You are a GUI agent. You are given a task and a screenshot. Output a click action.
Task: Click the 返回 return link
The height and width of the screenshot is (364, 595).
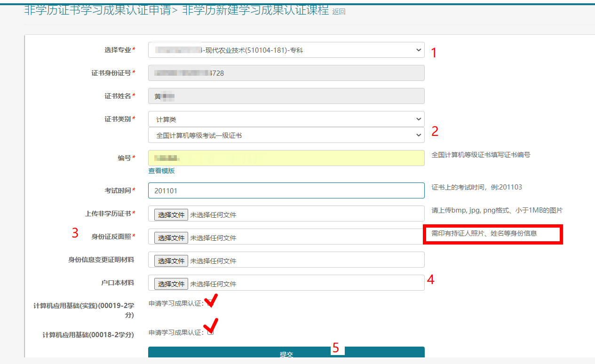340,11
